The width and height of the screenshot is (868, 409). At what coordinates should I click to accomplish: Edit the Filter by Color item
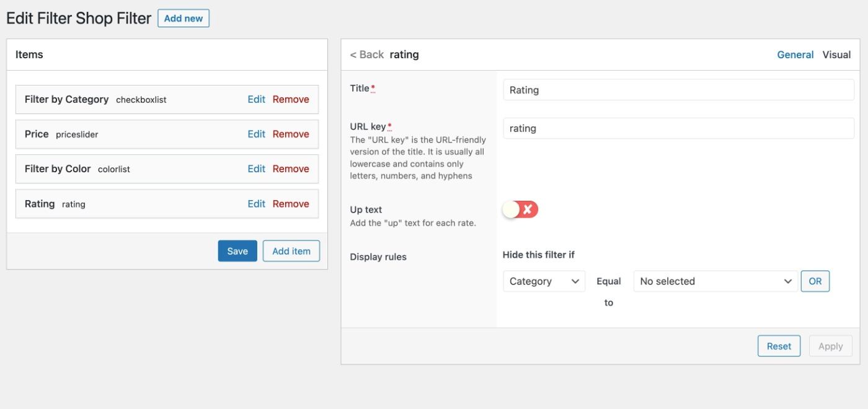point(256,169)
